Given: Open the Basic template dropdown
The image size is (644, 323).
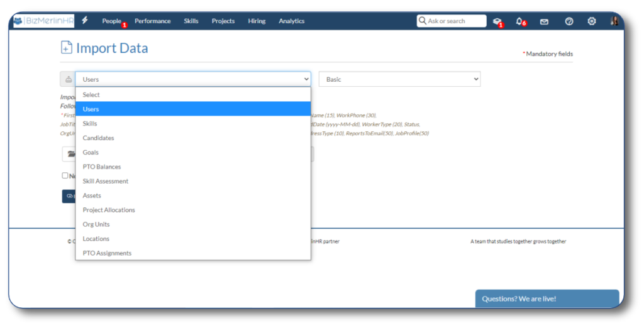Looking at the screenshot, I should (399, 79).
